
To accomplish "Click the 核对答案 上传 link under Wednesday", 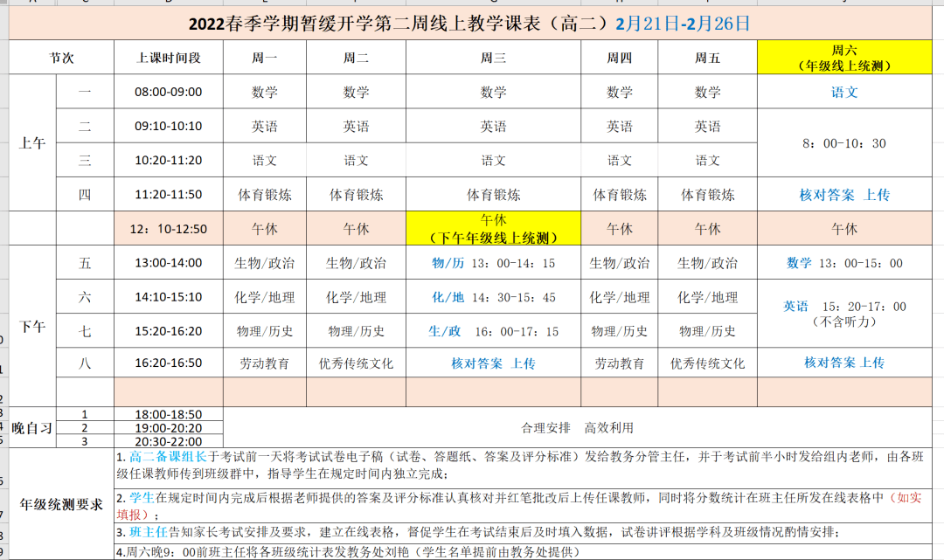I will 496,362.
